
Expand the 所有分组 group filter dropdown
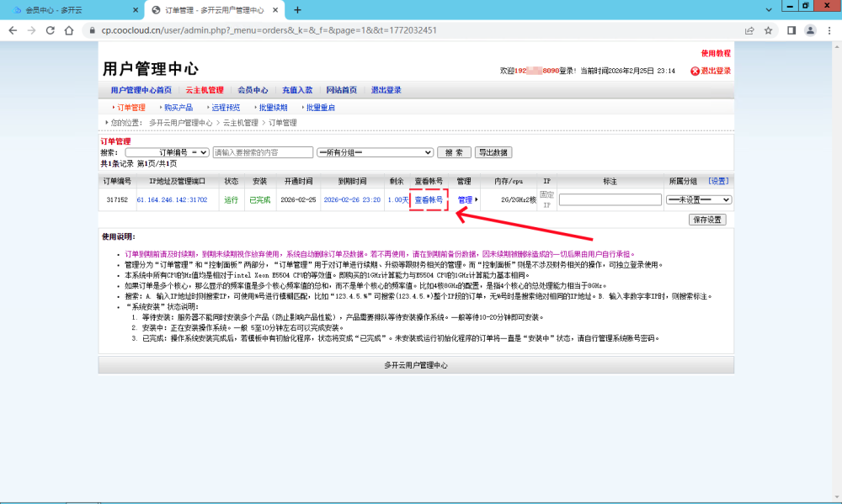[x=374, y=152]
